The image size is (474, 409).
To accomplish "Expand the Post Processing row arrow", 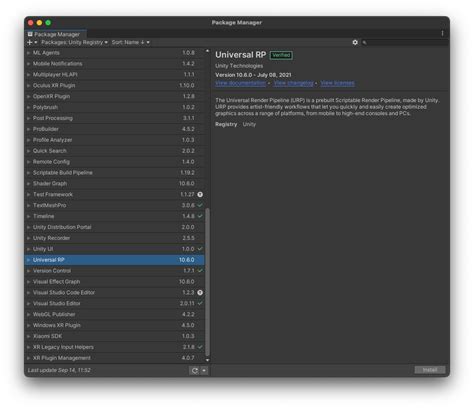I will 28,118.
